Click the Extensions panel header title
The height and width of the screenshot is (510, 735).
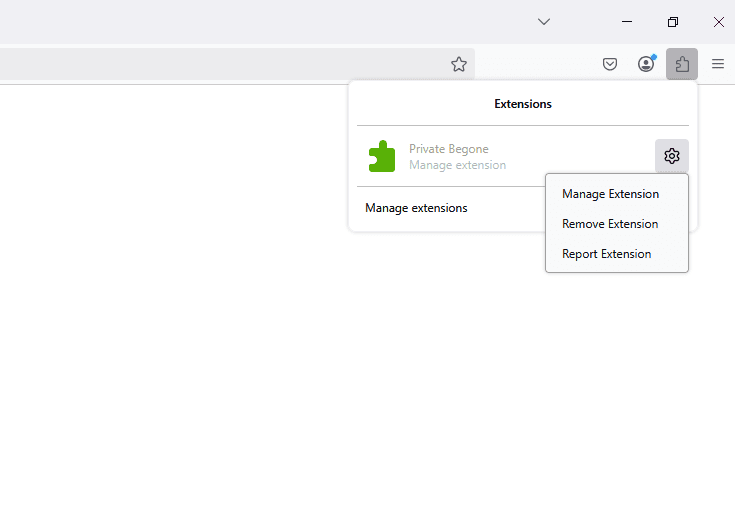(x=522, y=104)
